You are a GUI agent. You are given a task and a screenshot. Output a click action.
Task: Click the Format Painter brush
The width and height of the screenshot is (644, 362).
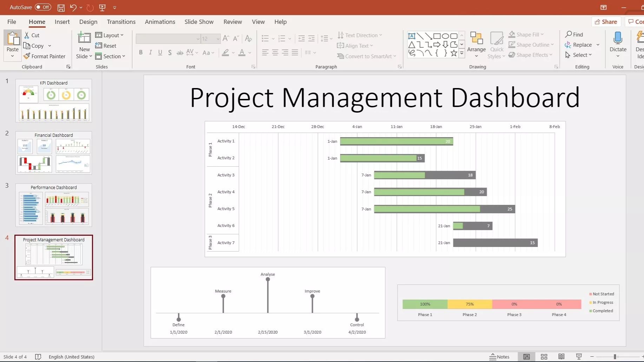(x=45, y=56)
